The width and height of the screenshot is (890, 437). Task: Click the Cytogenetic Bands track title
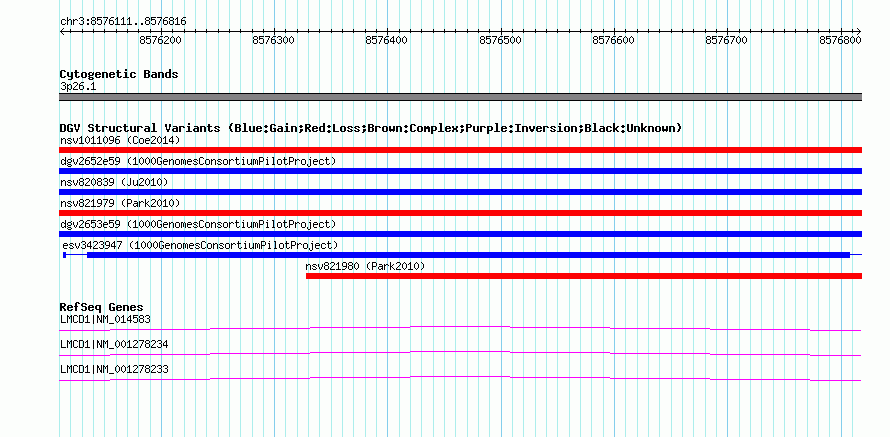119,74
